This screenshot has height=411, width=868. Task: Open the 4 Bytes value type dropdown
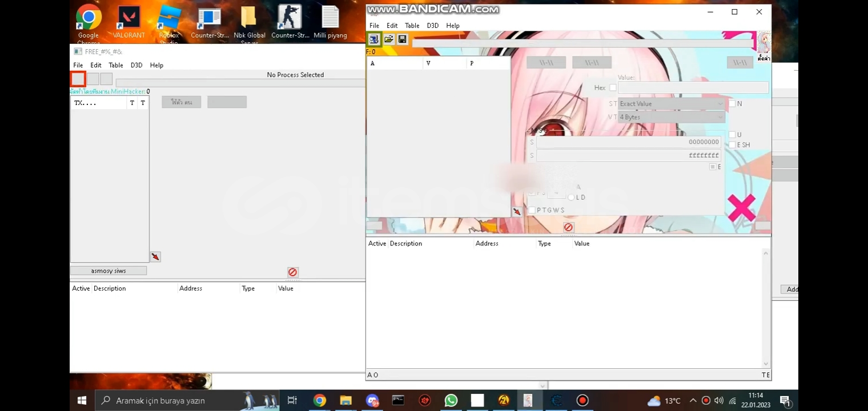coord(671,117)
